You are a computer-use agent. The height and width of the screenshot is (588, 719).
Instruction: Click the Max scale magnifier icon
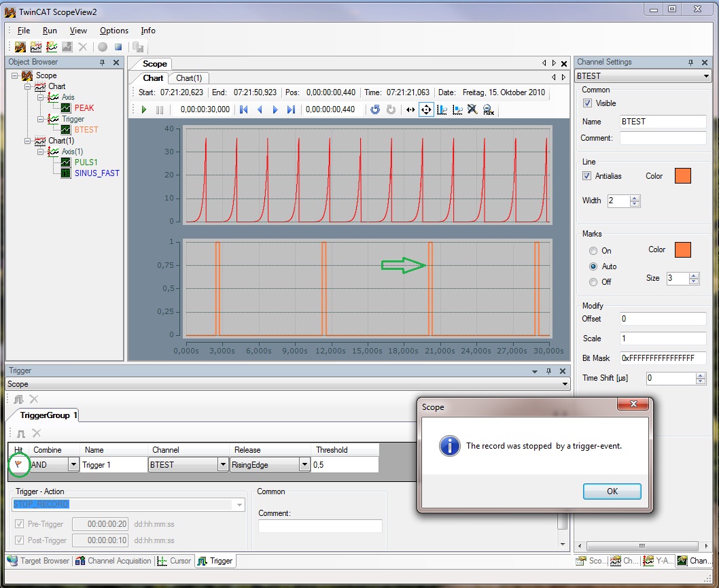pyautogui.click(x=488, y=109)
